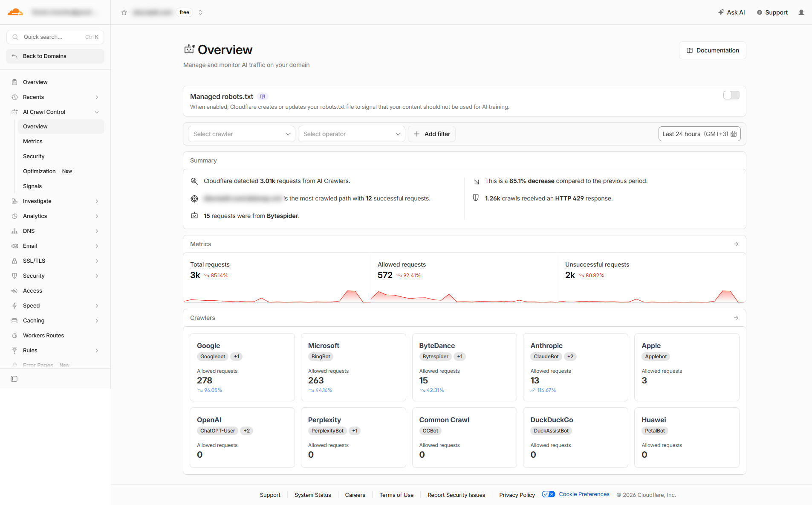Click the PerplexityBot tag on Perplexity card
This screenshot has width=812, height=505.
click(327, 431)
